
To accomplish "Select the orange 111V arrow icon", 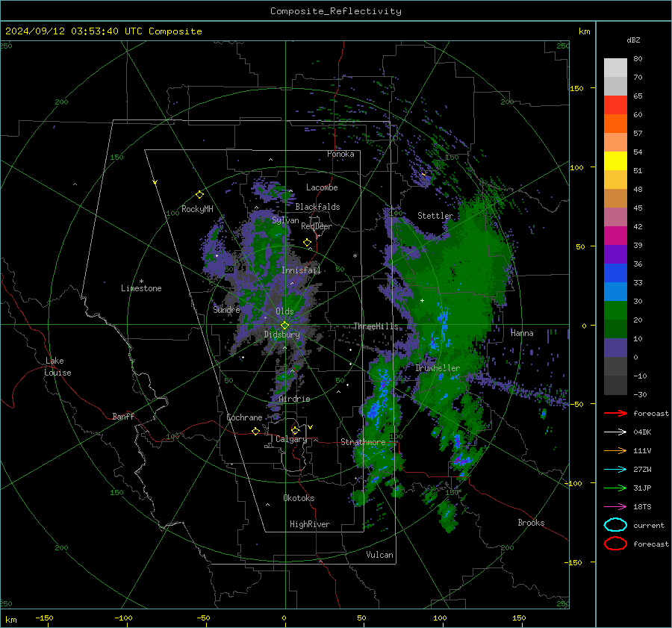I will click(x=615, y=450).
